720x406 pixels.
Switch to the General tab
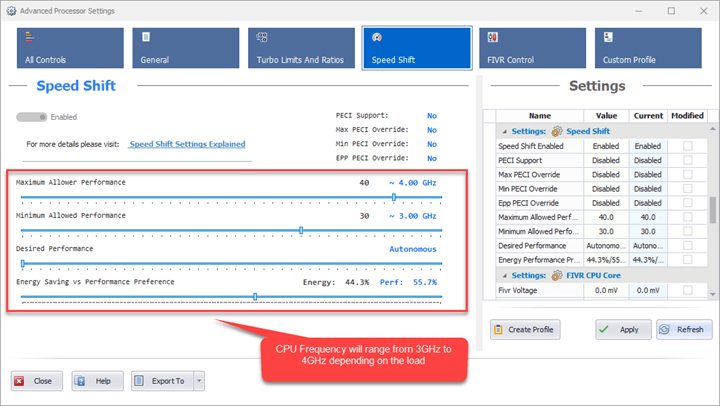click(186, 48)
